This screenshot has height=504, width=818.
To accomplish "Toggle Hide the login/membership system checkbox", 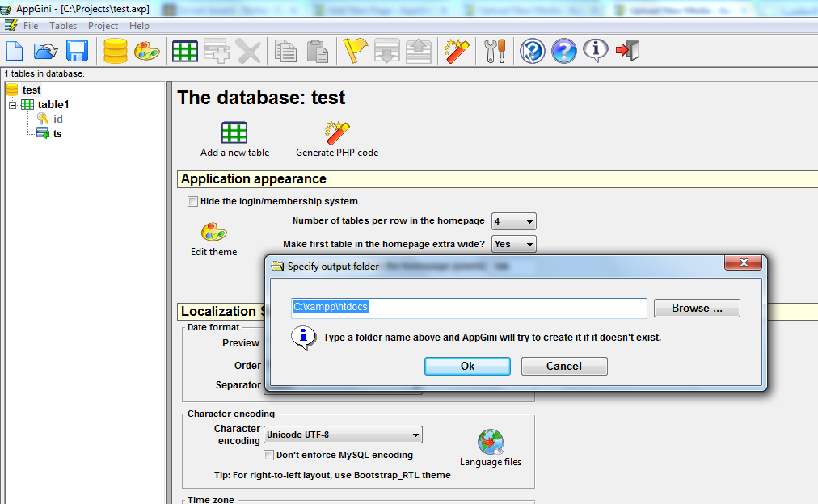I will (193, 201).
